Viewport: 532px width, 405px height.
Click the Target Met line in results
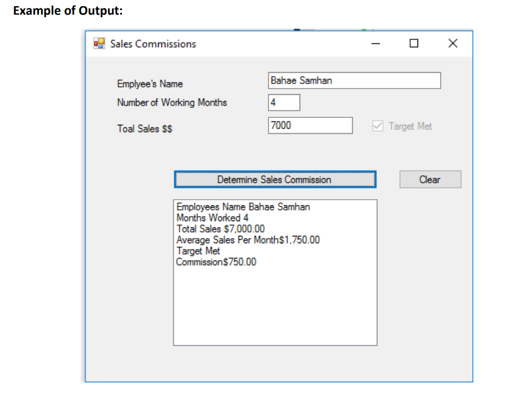197,250
